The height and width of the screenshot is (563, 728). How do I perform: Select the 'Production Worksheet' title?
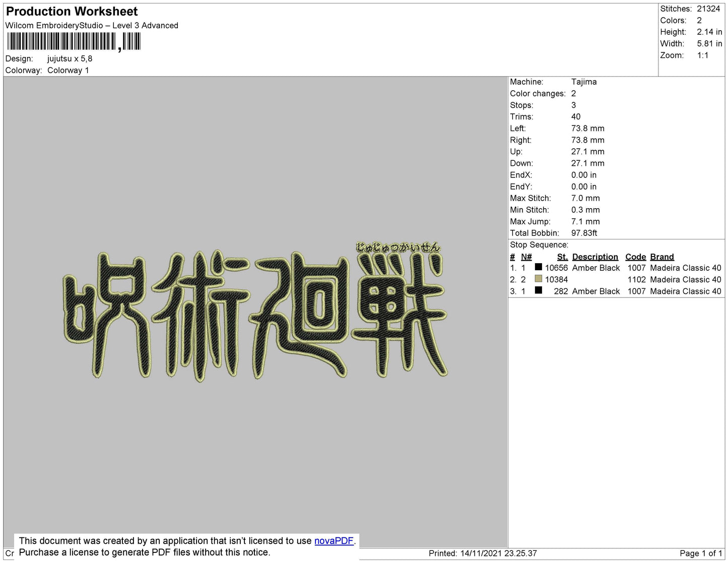tap(72, 11)
